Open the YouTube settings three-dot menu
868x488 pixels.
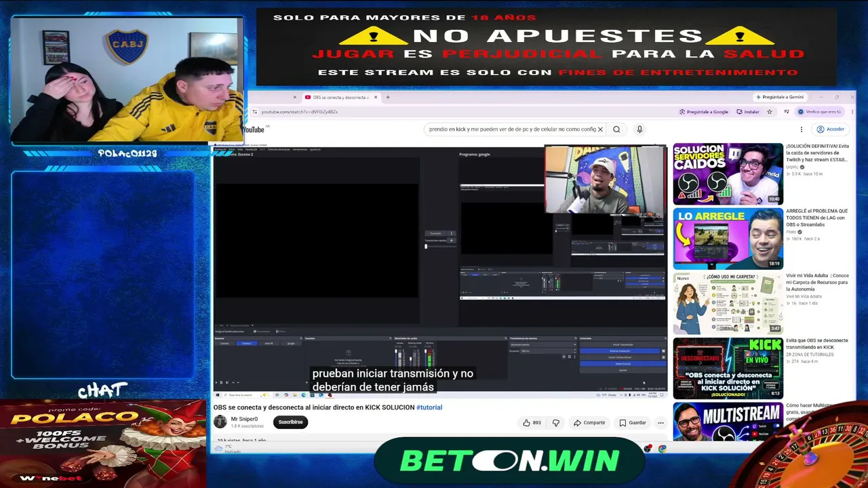click(801, 129)
